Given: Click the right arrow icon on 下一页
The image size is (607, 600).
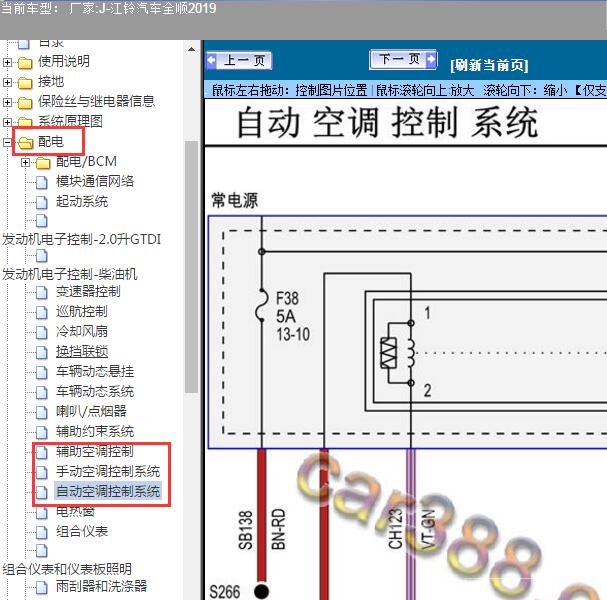Looking at the screenshot, I should click(431, 60).
